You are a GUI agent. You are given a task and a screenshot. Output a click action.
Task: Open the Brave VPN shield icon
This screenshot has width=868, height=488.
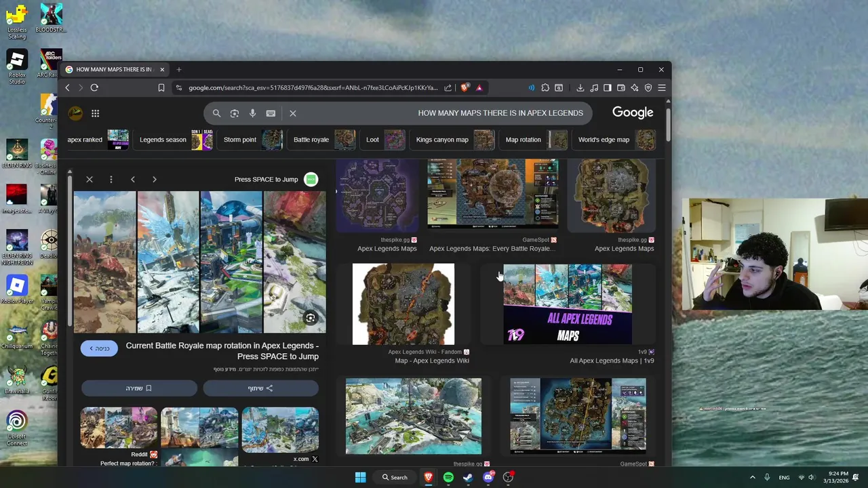point(648,87)
